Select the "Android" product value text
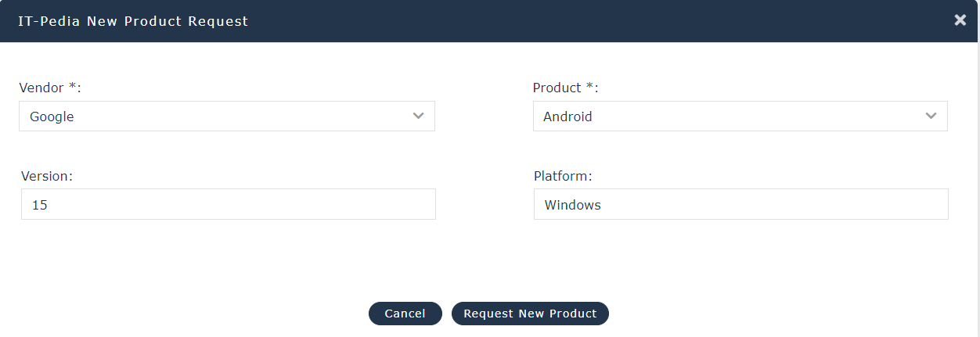This screenshot has width=980, height=337. [x=567, y=117]
